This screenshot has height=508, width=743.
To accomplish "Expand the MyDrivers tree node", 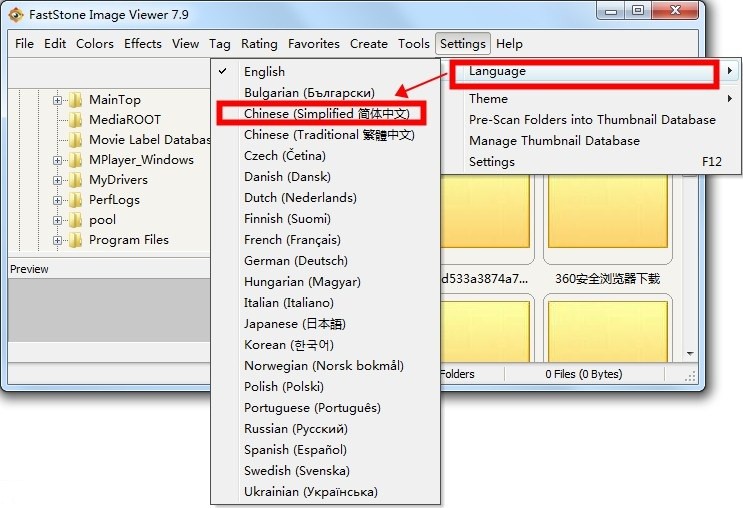I will (57, 181).
